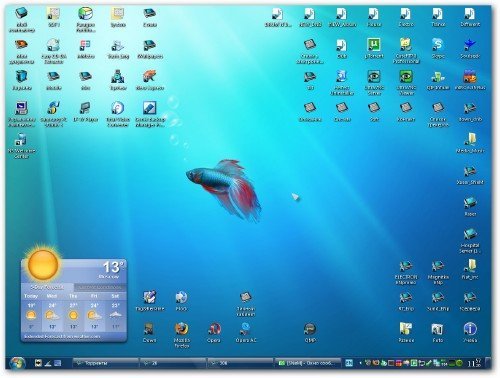Select Today column in weather forecast
Image resolution: width=500 pixels, height=378 pixels.
point(31,313)
